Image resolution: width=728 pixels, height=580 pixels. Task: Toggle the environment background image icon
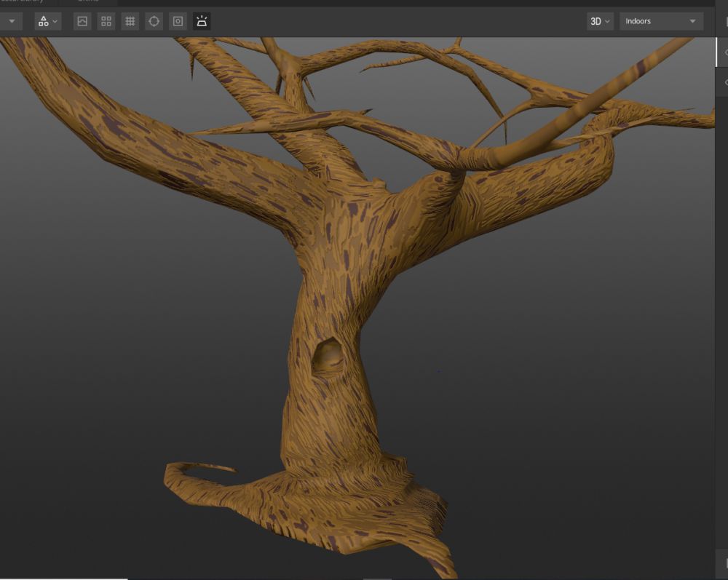pyautogui.click(x=82, y=21)
